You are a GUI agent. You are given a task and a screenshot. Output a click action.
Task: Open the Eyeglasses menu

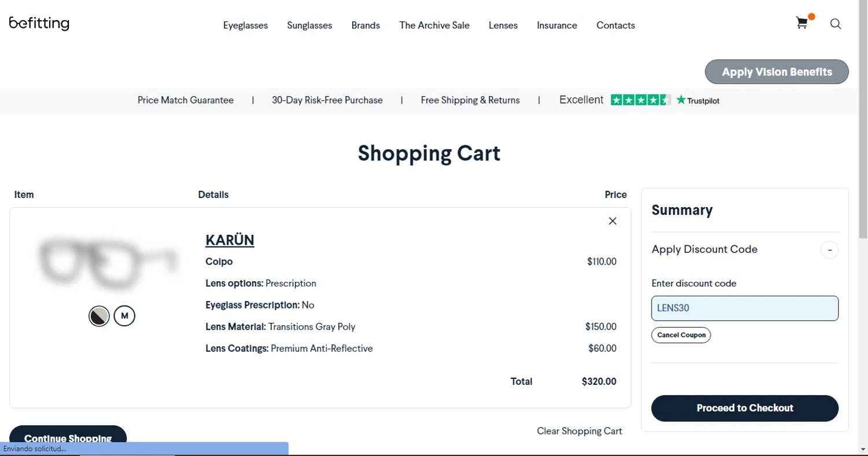(245, 25)
